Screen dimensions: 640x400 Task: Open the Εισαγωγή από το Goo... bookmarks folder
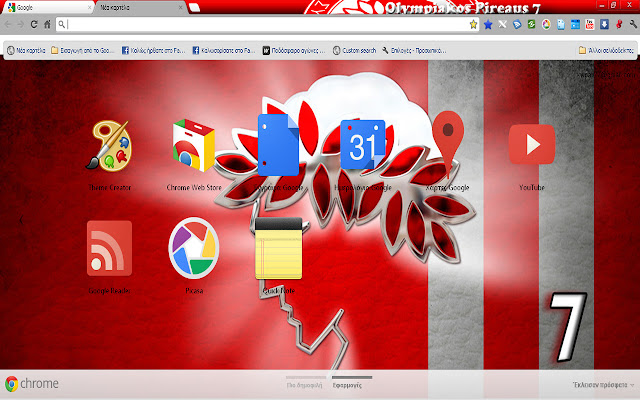[x=83, y=51]
